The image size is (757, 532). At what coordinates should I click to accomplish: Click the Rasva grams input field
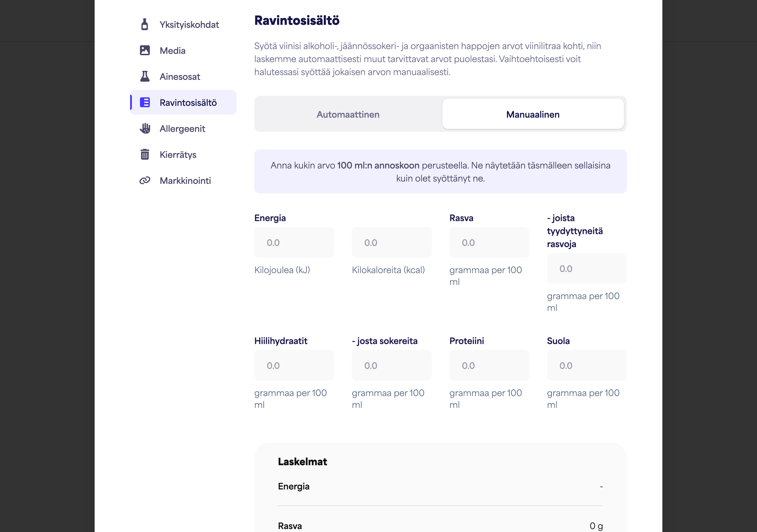pos(489,243)
